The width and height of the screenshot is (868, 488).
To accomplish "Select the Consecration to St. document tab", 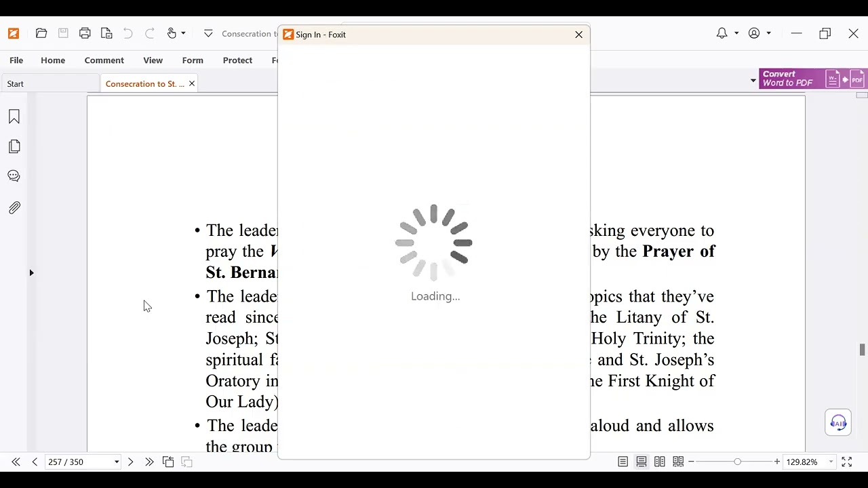I will point(144,84).
